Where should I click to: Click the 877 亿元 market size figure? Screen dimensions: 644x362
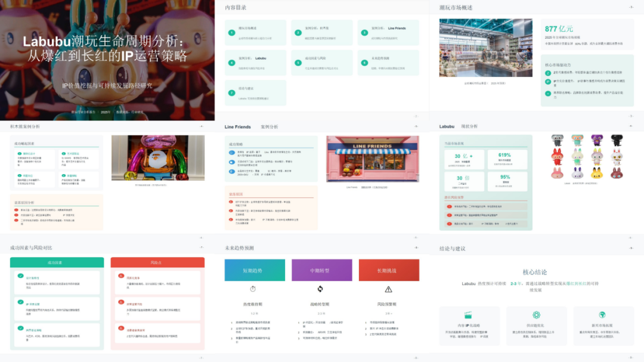coord(559,29)
